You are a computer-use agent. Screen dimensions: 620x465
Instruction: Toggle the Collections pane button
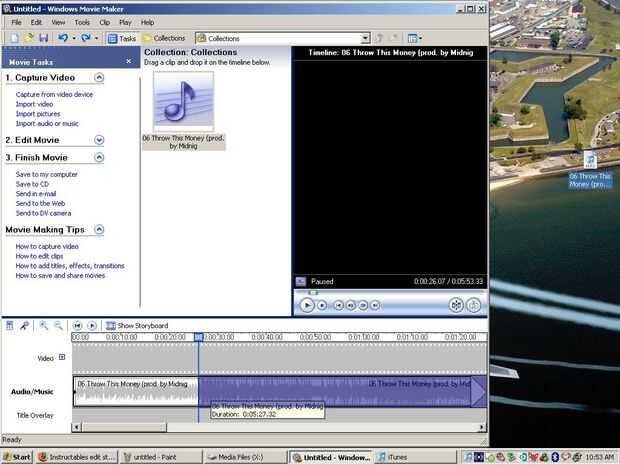[164, 38]
